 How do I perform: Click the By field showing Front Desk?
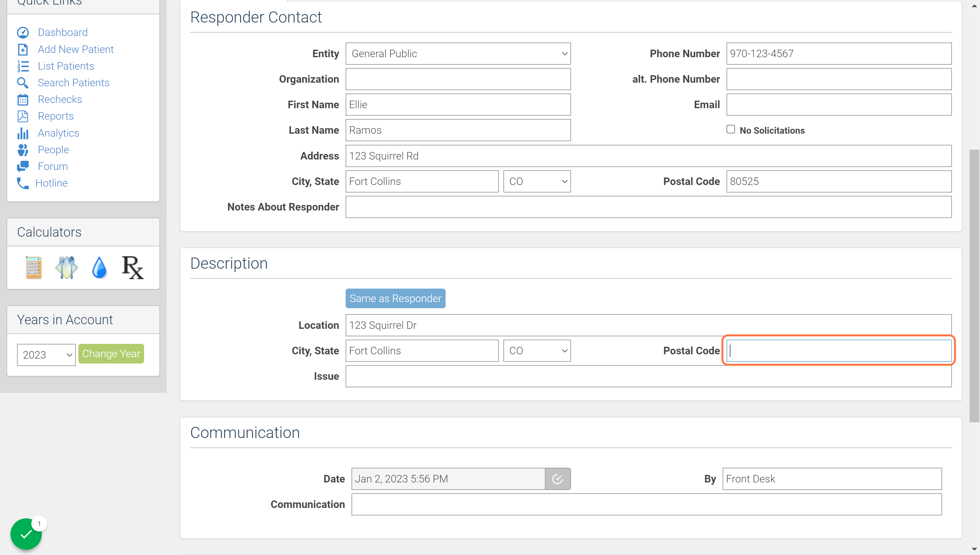tap(832, 479)
